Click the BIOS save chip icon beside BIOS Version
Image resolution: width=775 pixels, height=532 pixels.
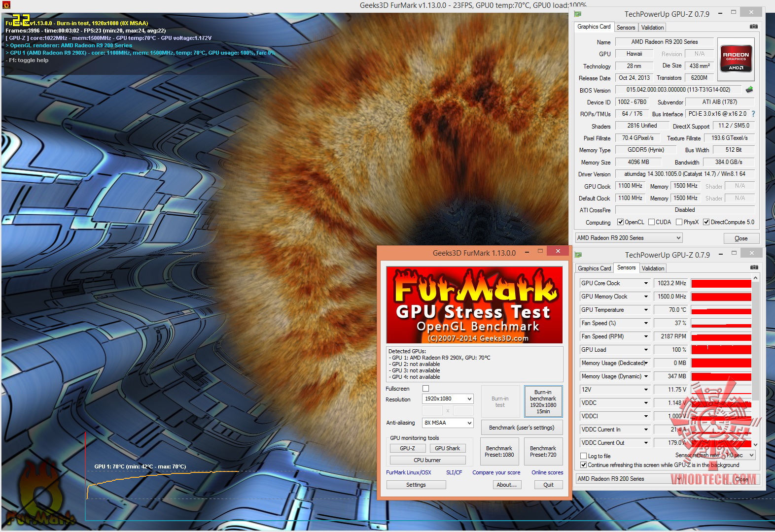[x=749, y=90]
